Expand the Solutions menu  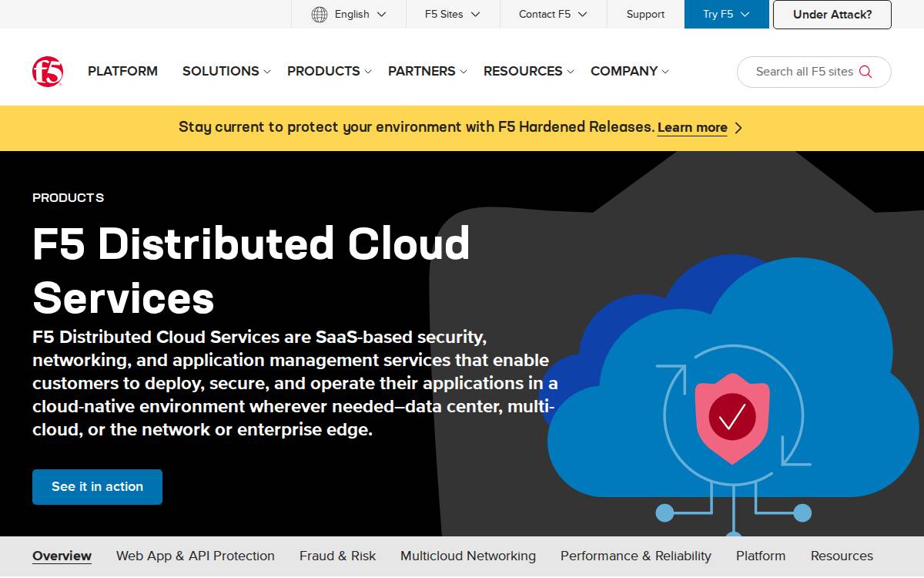[x=226, y=71]
